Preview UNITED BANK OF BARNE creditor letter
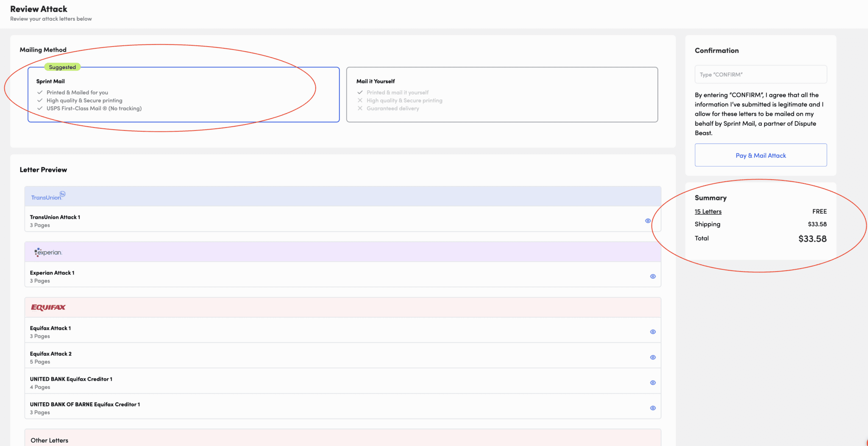 (x=653, y=407)
